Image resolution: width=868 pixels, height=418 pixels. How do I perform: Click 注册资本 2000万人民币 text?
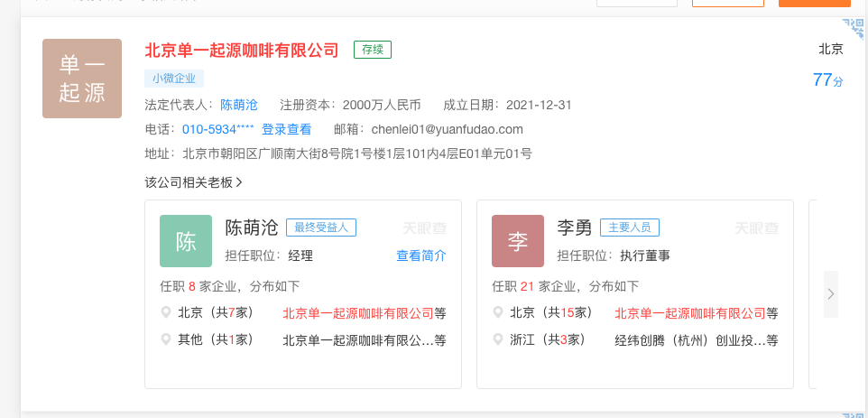[x=350, y=106]
